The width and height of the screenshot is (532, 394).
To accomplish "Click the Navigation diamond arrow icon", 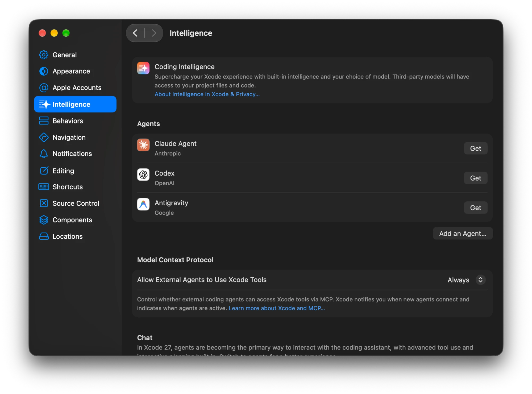I will pyautogui.click(x=44, y=138).
